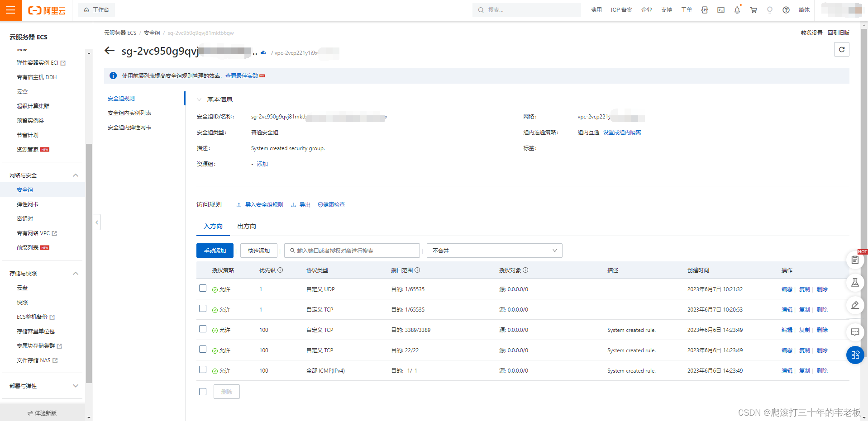Open 查看最佳实践 link in banner
The image size is (868, 421).
242,76
